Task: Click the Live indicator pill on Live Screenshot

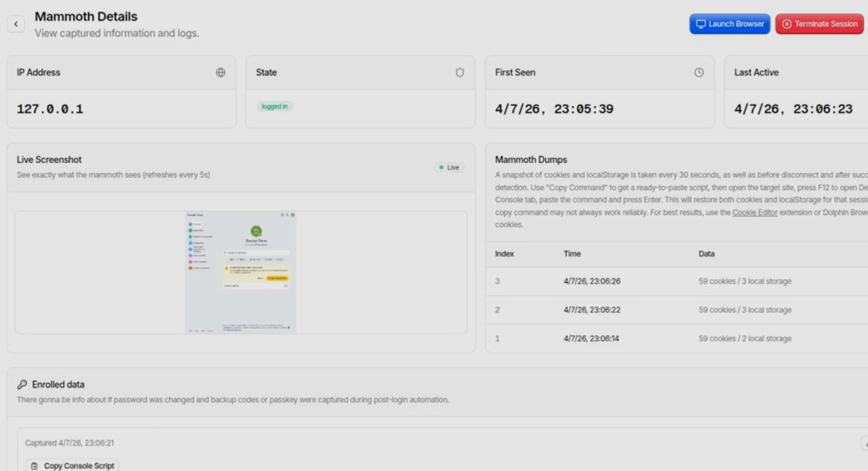Action: click(x=449, y=167)
